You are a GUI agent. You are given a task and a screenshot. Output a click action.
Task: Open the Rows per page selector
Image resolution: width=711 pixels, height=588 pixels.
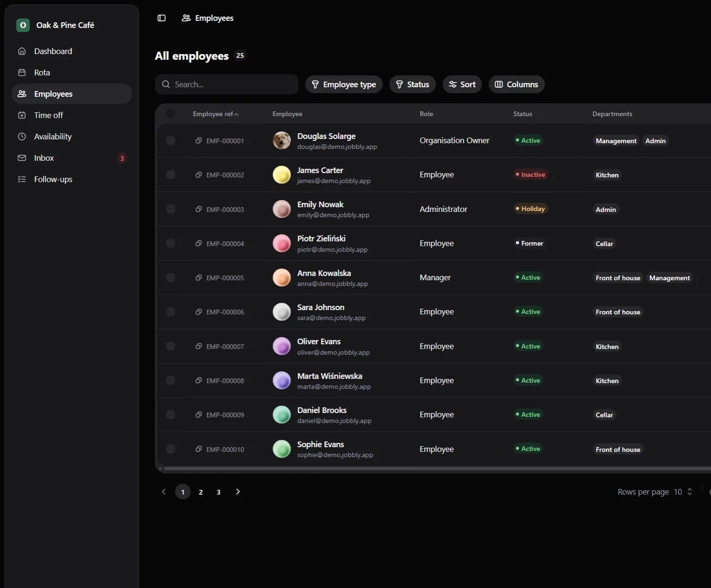point(683,492)
